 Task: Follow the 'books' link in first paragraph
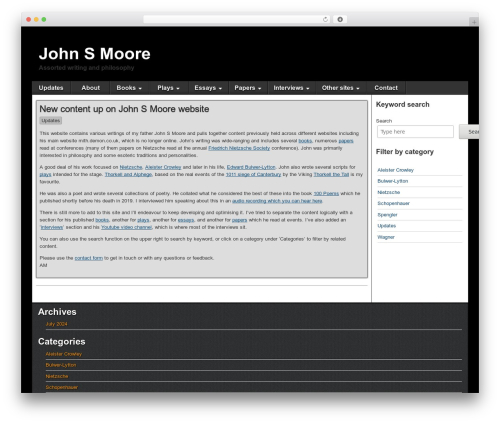click(x=305, y=141)
